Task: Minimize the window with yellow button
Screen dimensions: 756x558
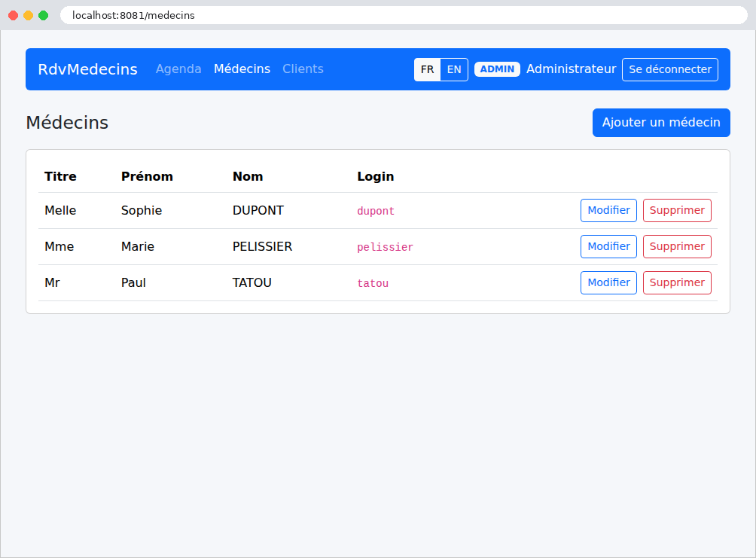Action: (x=29, y=15)
